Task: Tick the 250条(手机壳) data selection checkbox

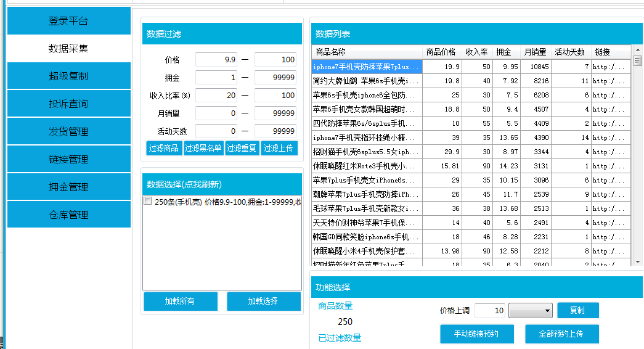Action: click(148, 201)
